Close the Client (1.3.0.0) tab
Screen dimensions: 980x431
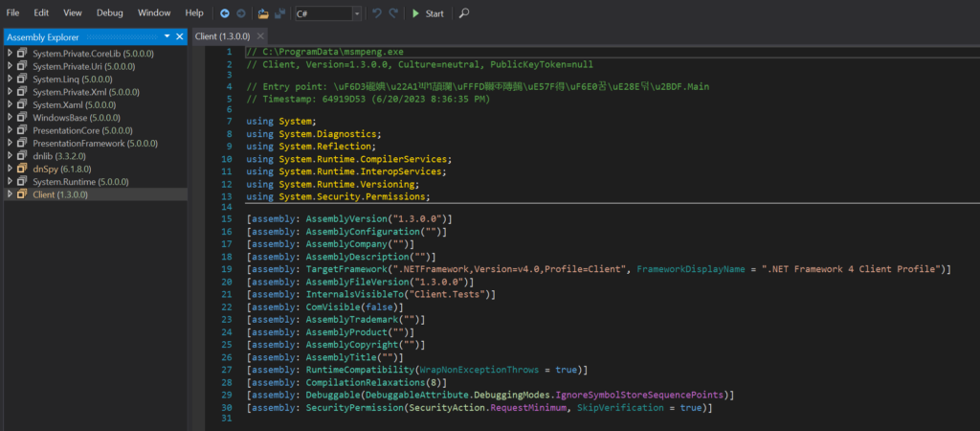260,36
